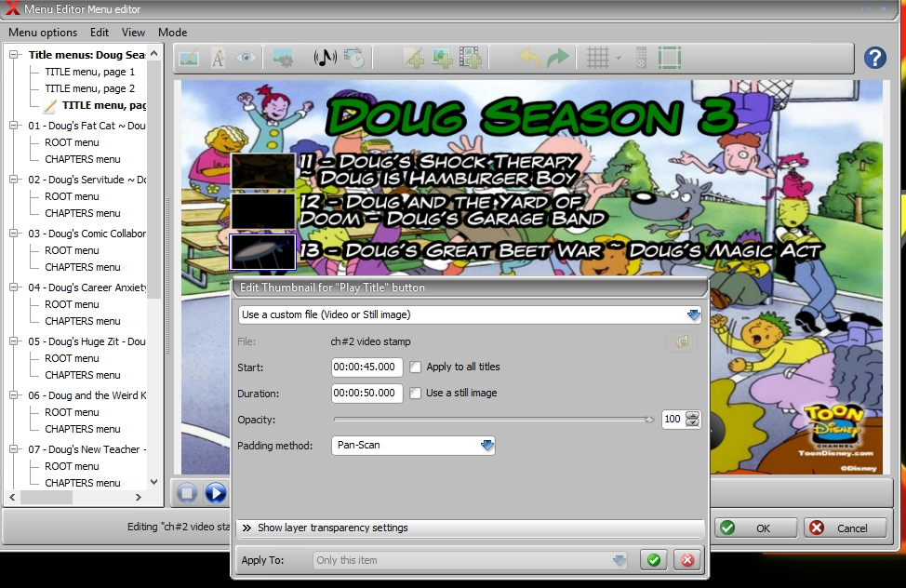
Task: Select the Doug Season 3 title text
Action: pyautogui.click(x=530, y=116)
